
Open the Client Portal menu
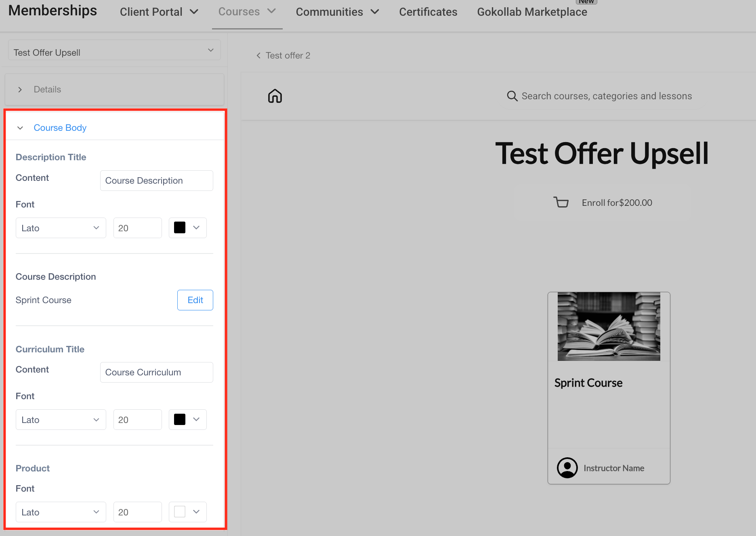tap(159, 12)
